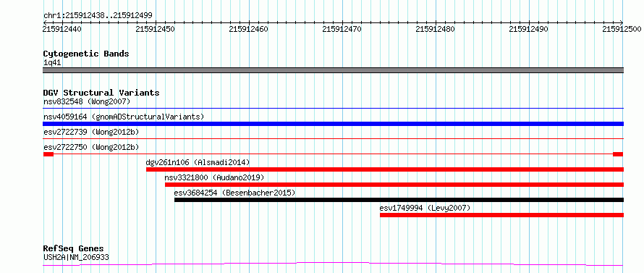Open variant esv2722739 (Wong2012b) label
The width and height of the screenshot is (644, 273).
coord(91,132)
